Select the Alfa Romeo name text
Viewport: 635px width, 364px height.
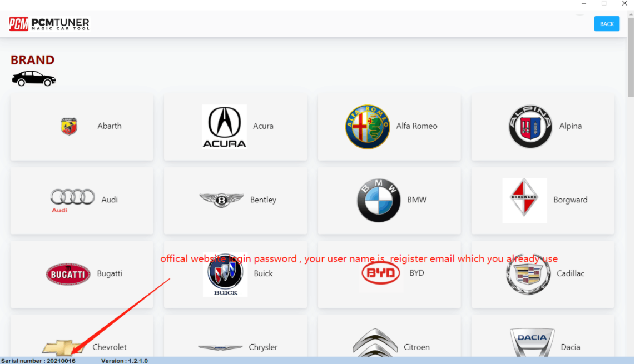coord(416,126)
